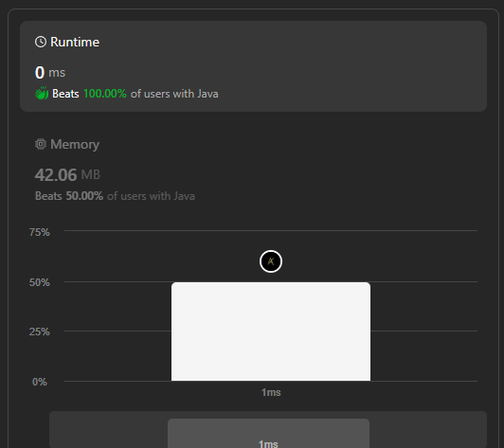Click the white 1ms distribution bar

coord(271,332)
